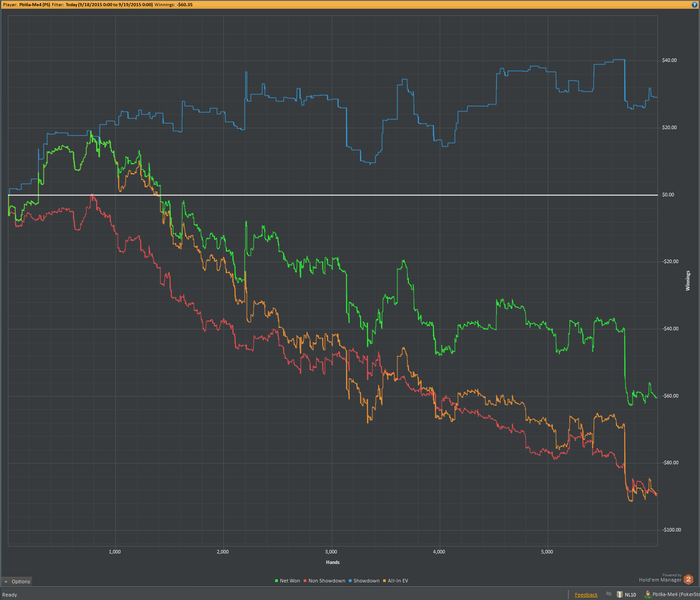Click the -$60.00 axis label
Viewport: 700px width, 600px height.
tap(669, 396)
